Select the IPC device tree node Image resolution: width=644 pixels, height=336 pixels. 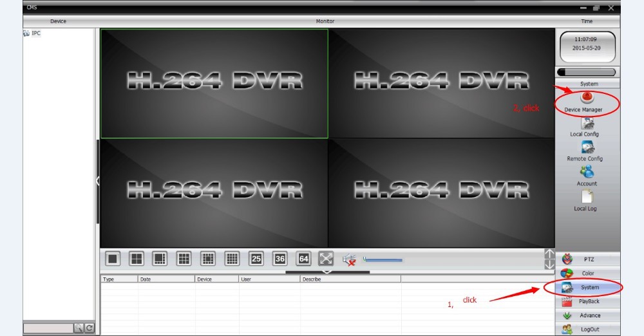click(35, 33)
